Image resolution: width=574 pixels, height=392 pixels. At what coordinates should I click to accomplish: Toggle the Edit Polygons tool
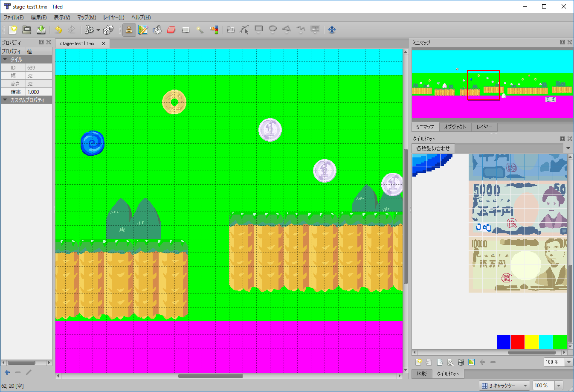click(244, 29)
